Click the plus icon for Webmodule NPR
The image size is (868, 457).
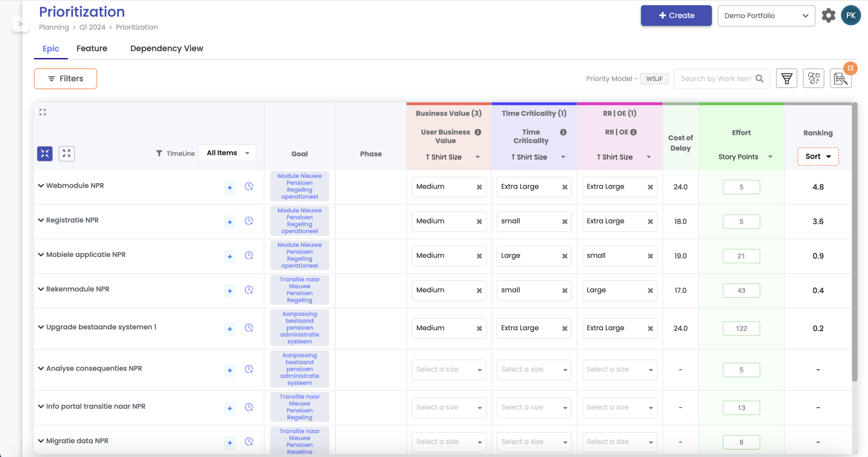pyautogui.click(x=230, y=187)
